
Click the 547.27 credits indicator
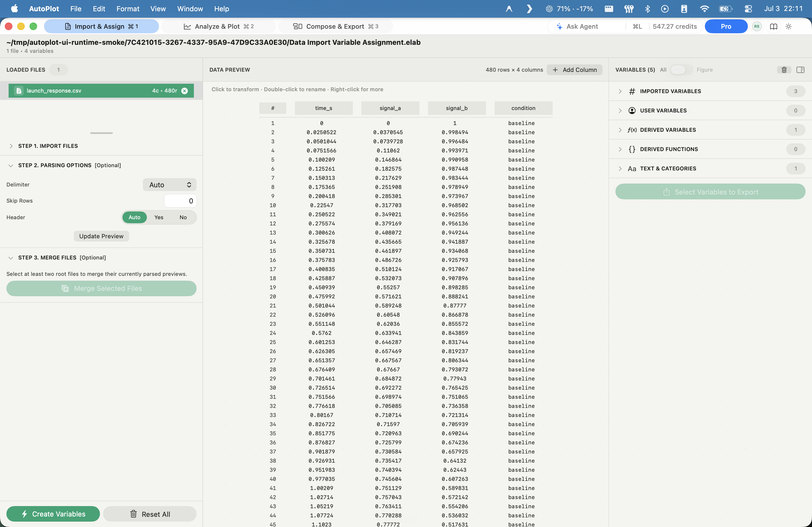click(675, 27)
